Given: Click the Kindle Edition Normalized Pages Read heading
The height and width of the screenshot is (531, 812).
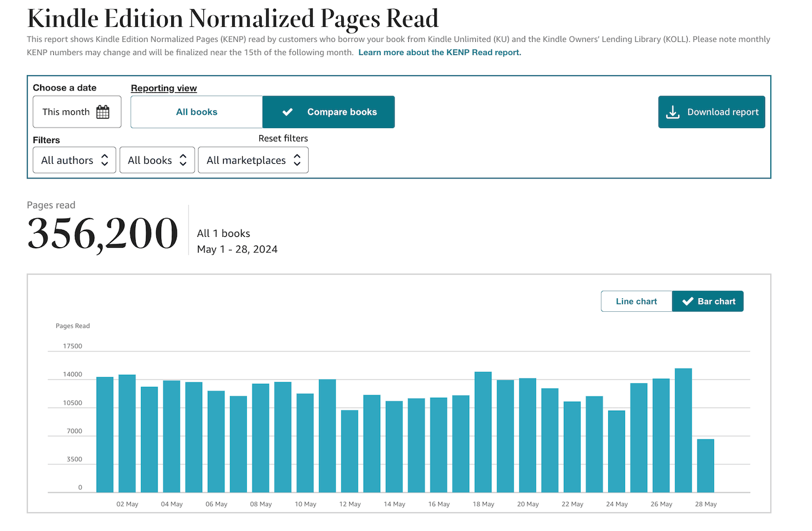Looking at the screenshot, I should coord(233,18).
